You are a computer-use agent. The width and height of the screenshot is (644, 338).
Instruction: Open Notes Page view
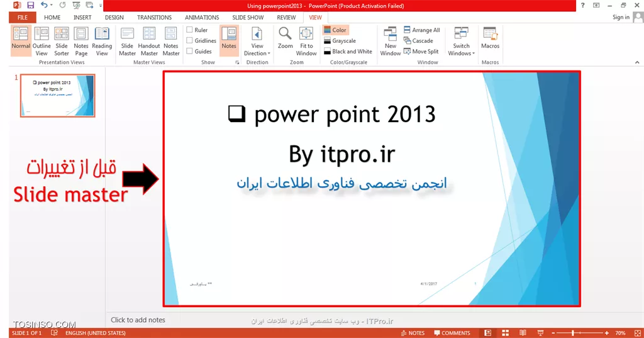[x=81, y=41]
